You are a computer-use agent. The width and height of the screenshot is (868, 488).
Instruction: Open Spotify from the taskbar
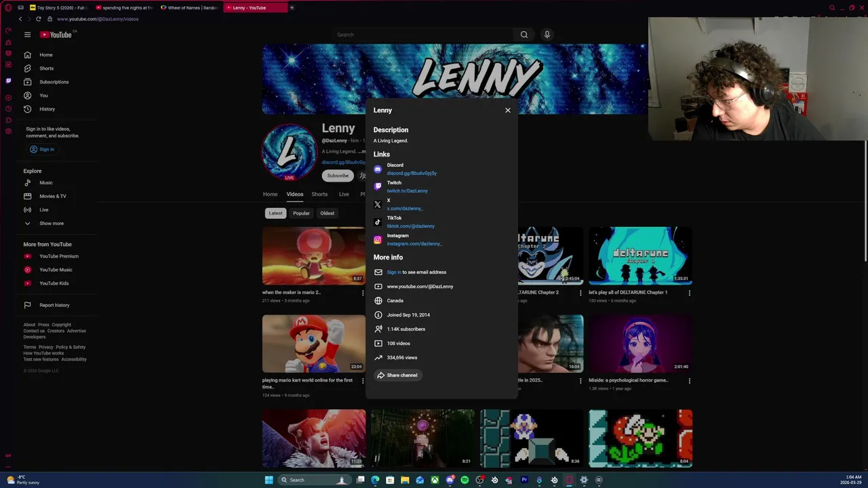click(x=465, y=480)
